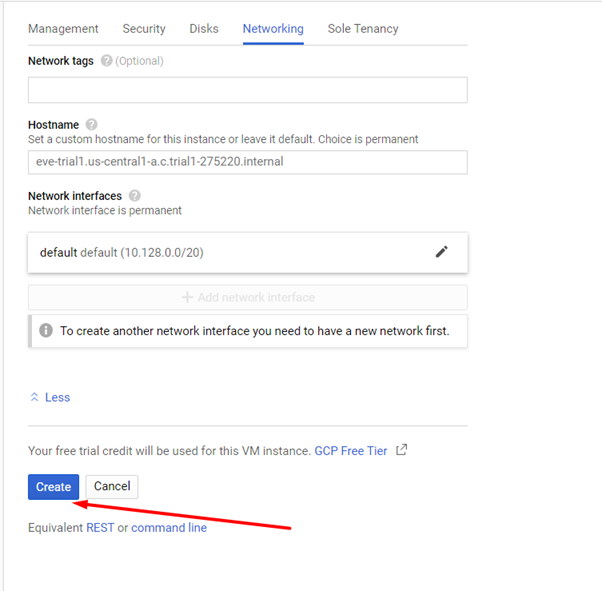Select the Networking tab
Screen dimensions: 602x591
(x=273, y=29)
